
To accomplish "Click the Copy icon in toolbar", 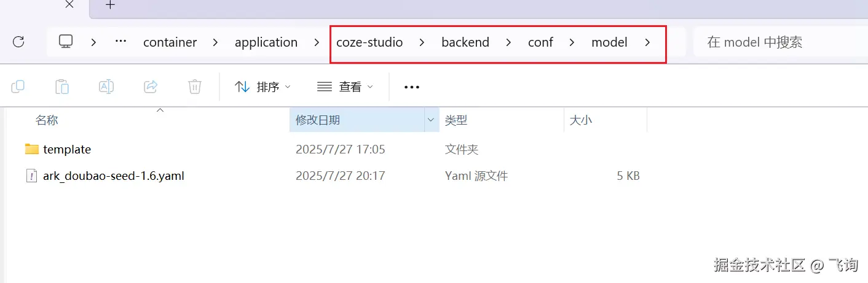I will (x=18, y=87).
